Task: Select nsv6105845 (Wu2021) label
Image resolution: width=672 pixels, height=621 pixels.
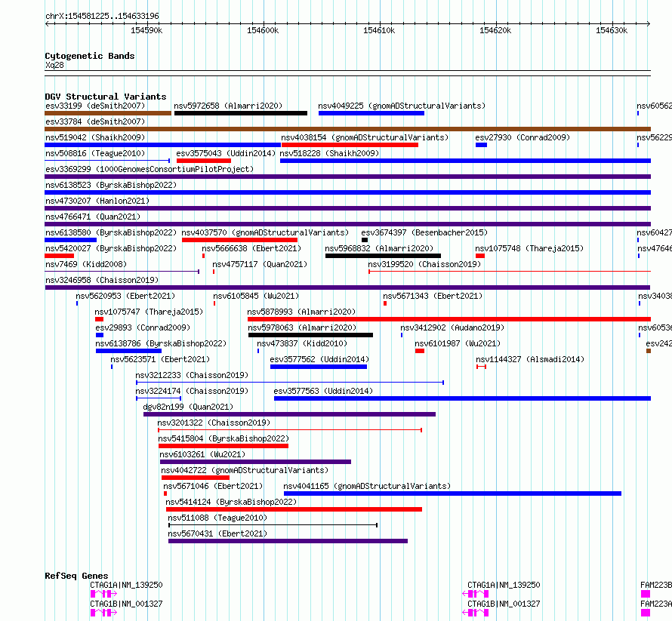Action: click(256, 296)
